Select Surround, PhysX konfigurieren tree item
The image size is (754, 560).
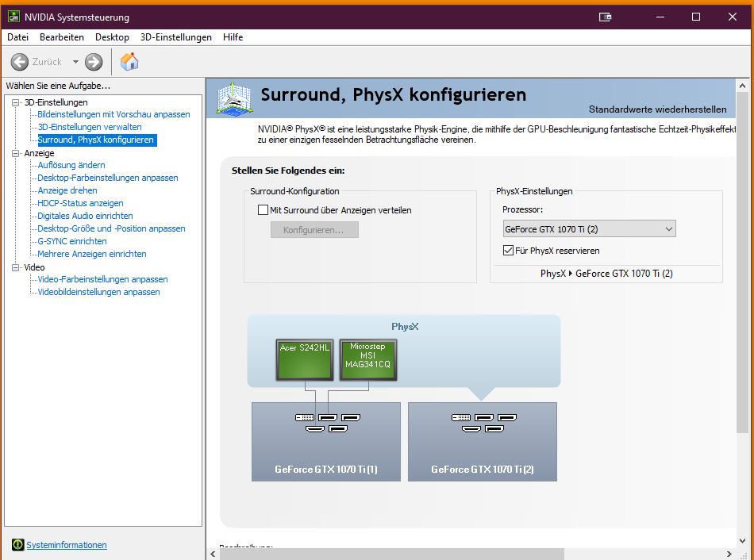(x=96, y=140)
